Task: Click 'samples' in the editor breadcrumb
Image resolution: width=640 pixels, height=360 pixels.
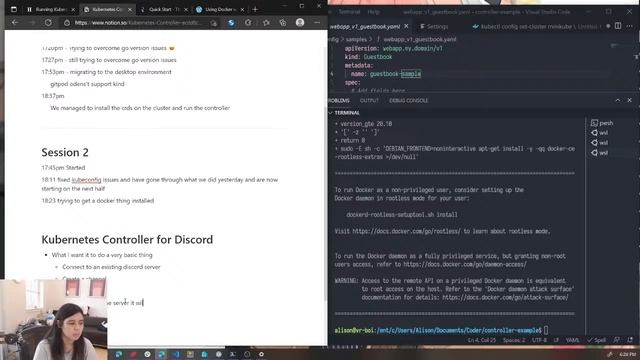Action: tap(356, 40)
